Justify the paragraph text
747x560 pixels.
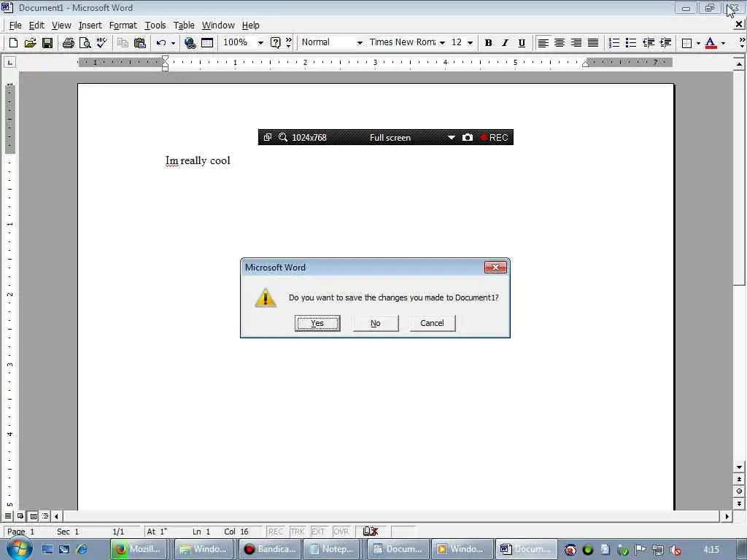[593, 43]
